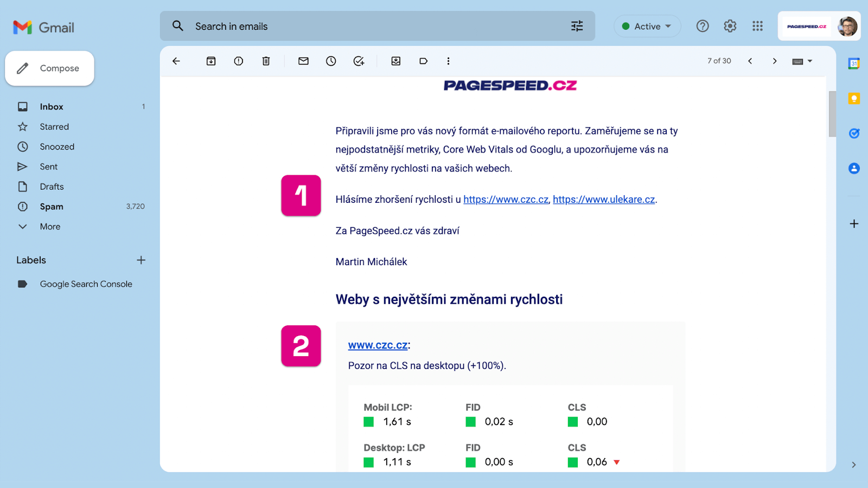Click the Labels section heading
This screenshot has width=868, height=488.
coord(31,260)
